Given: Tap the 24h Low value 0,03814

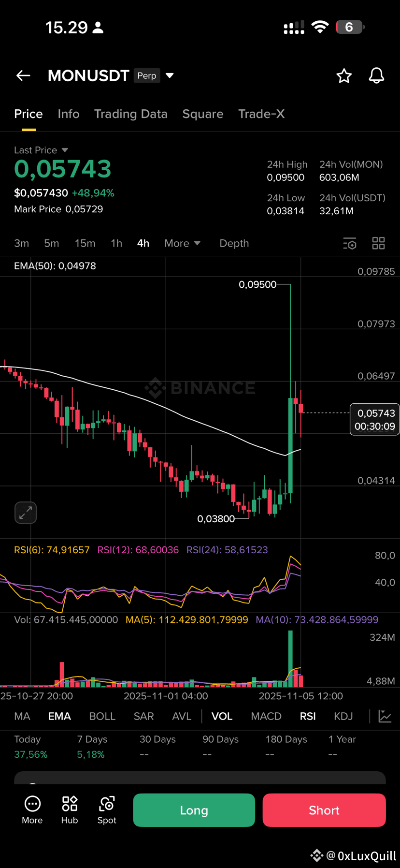Looking at the screenshot, I should (x=286, y=211).
